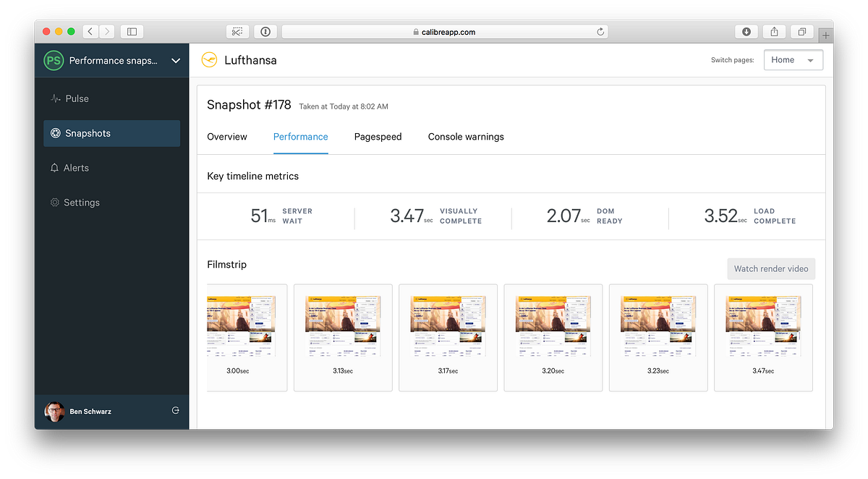Open the browser Downloads icon
868x479 pixels.
click(x=745, y=31)
